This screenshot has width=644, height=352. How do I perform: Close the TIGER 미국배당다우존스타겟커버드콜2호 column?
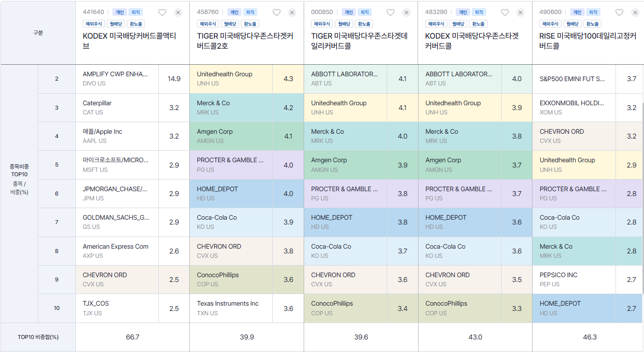tap(292, 13)
